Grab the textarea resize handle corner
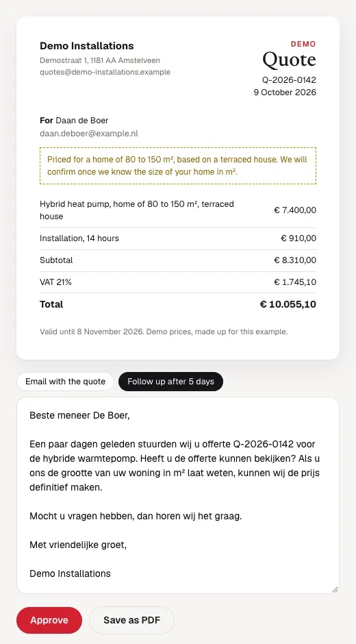This screenshot has width=356, height=644. click(335, 589)
